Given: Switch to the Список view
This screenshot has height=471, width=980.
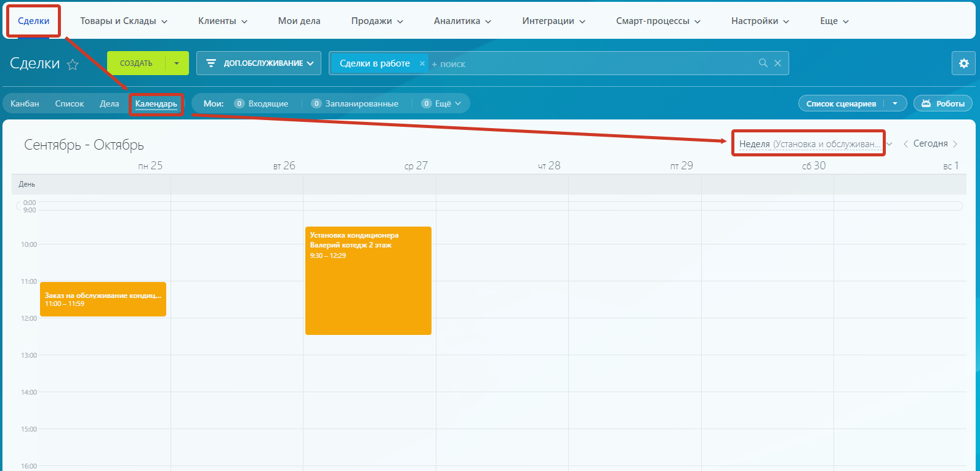Looking at the screenshot, I should [x=70, y=103].
